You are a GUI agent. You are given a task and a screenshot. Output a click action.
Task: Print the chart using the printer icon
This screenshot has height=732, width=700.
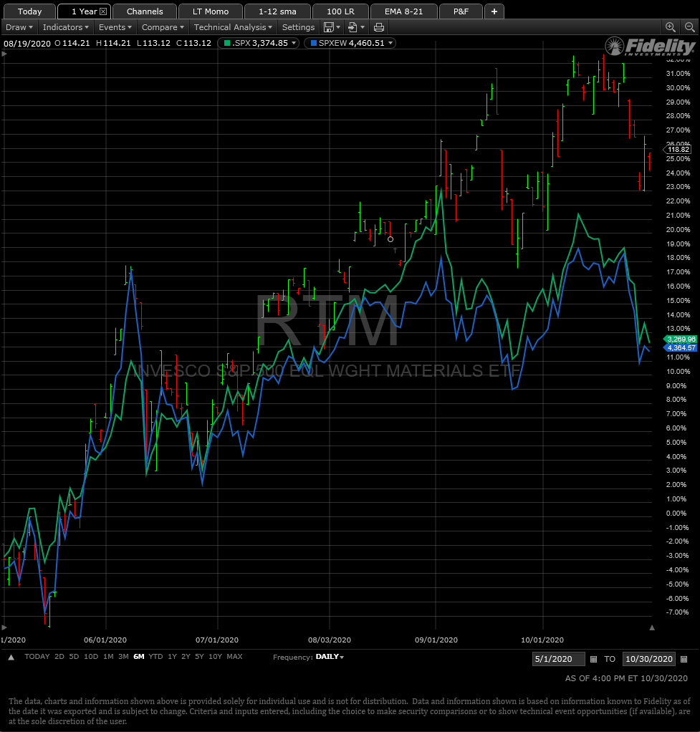[379, 27]
